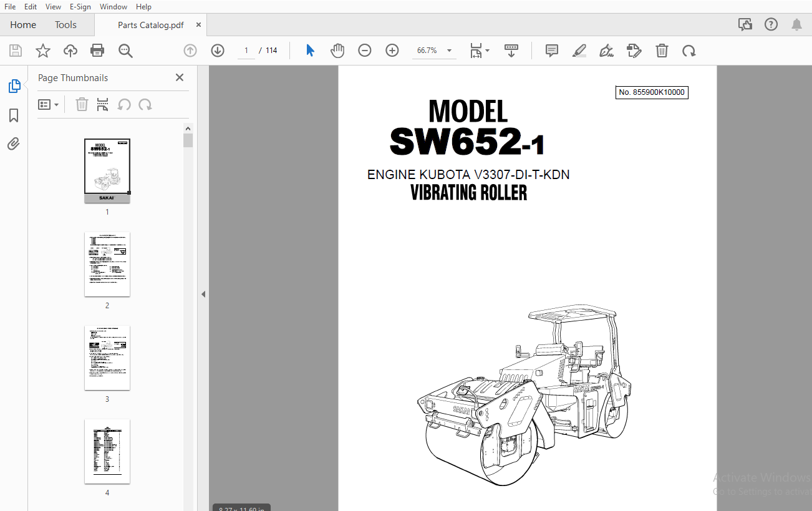The width and height of the screenshot is (812, 511).
Task: Open the Help menu
Action: click(143, 7)
